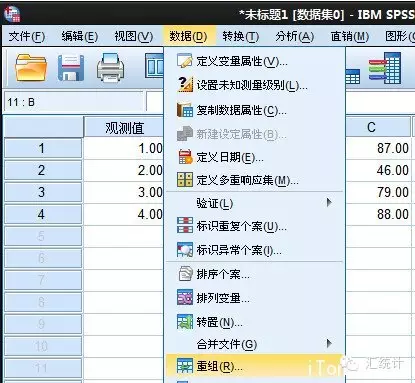Click the Open folder toolbar icon
Viewport: 415px width, 383px height.
(x=31, y=68)
